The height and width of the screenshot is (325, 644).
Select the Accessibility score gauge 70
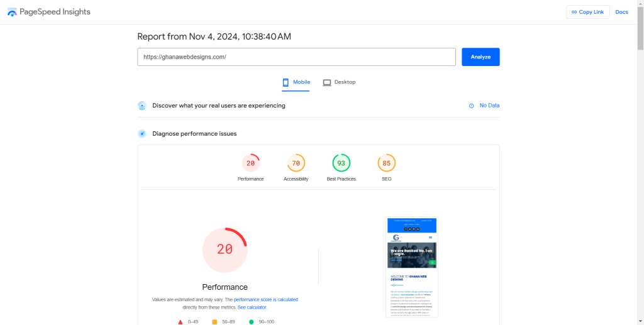[x=296, y=163]
